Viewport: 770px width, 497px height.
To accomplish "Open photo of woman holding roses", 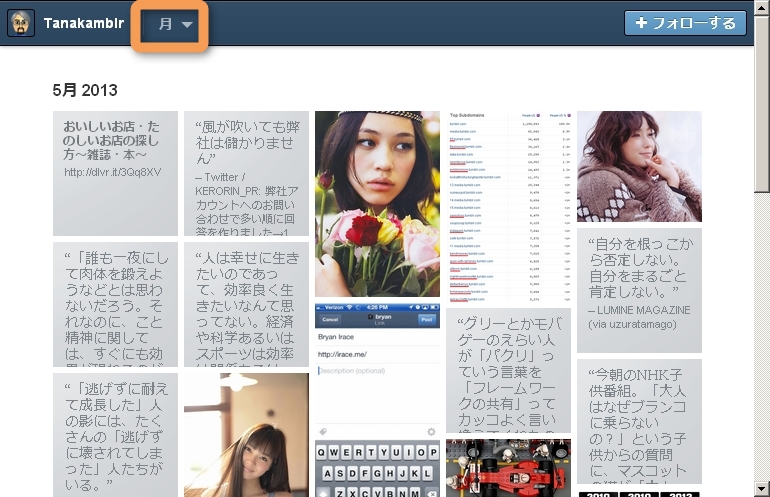I will click(377, 203).
